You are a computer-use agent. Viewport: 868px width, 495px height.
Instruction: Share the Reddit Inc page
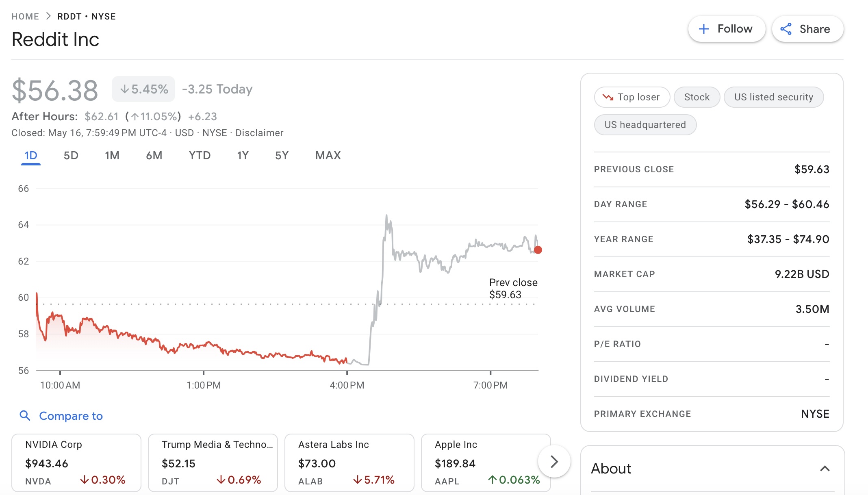point(807,29)
